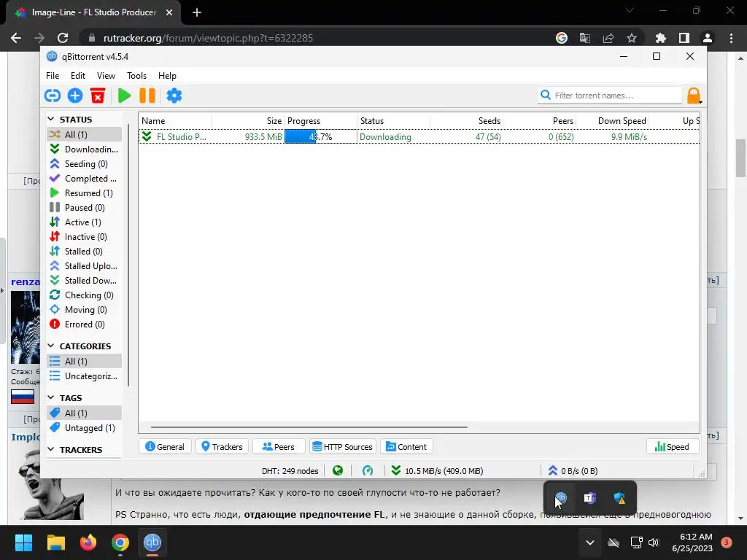Sort torrents by Seeds column
The height and width of the screenshot is (560, 747).
pos(466,121)
